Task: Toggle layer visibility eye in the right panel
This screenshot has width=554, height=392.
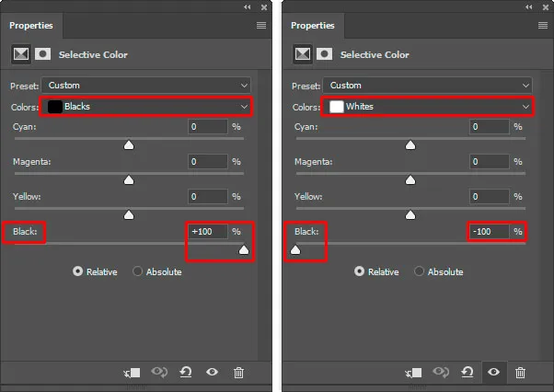Action: point(493,372)
